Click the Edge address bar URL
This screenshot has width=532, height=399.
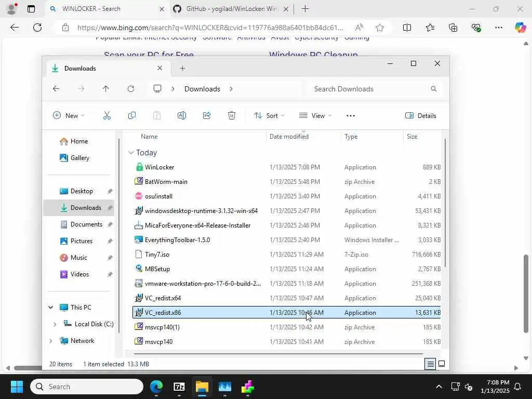(x=210, y=28)
